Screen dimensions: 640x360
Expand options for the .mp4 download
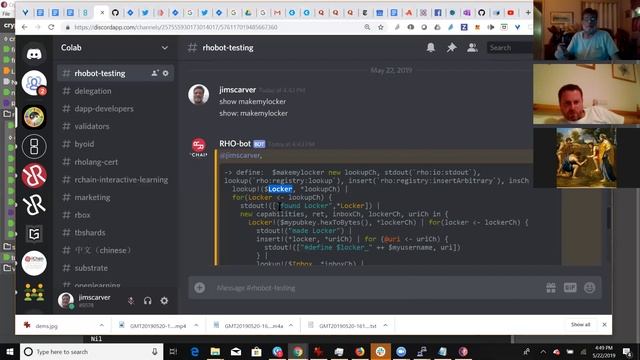click(x=196, y=325)
